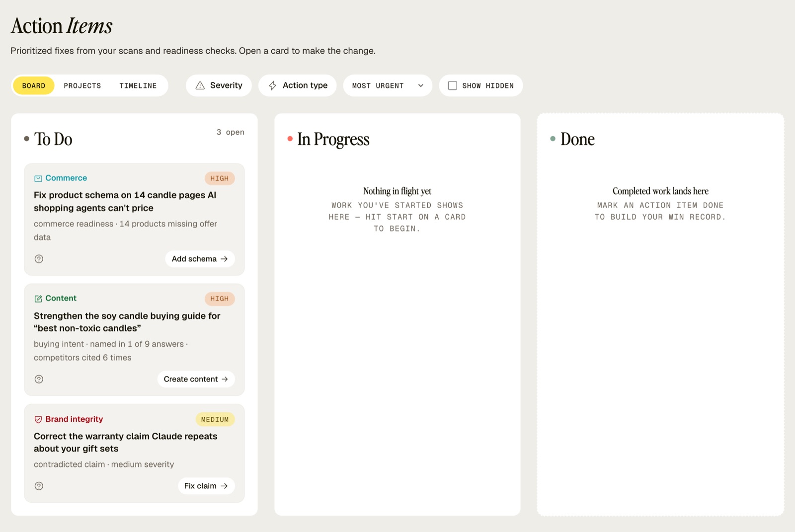Image resolution: width=795 pixels, height=532 pixels.
Task: Switch to the Projects tab
Action: pyautogui.click(x=82, y=85)
